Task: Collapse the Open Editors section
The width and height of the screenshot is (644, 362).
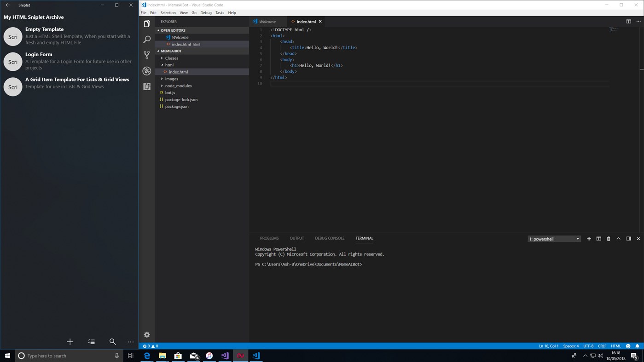Action: click(202, 30)
